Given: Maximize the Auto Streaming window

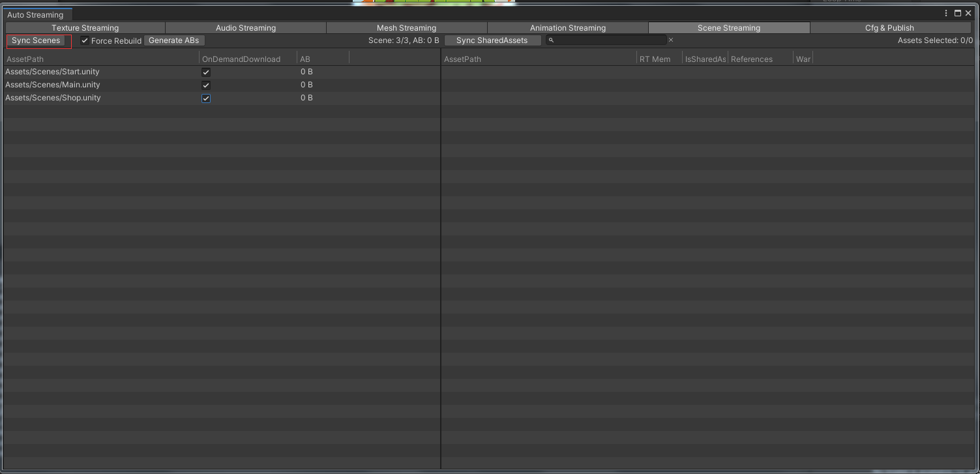Looking at the screenshot, I should (958, 13).
